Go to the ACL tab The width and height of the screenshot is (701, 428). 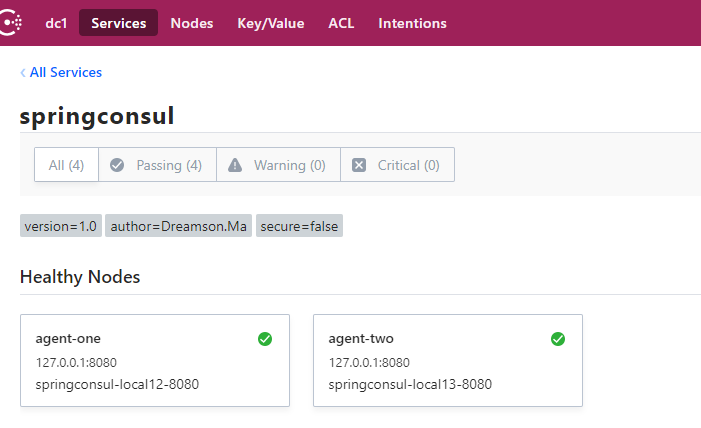(341, 23)
